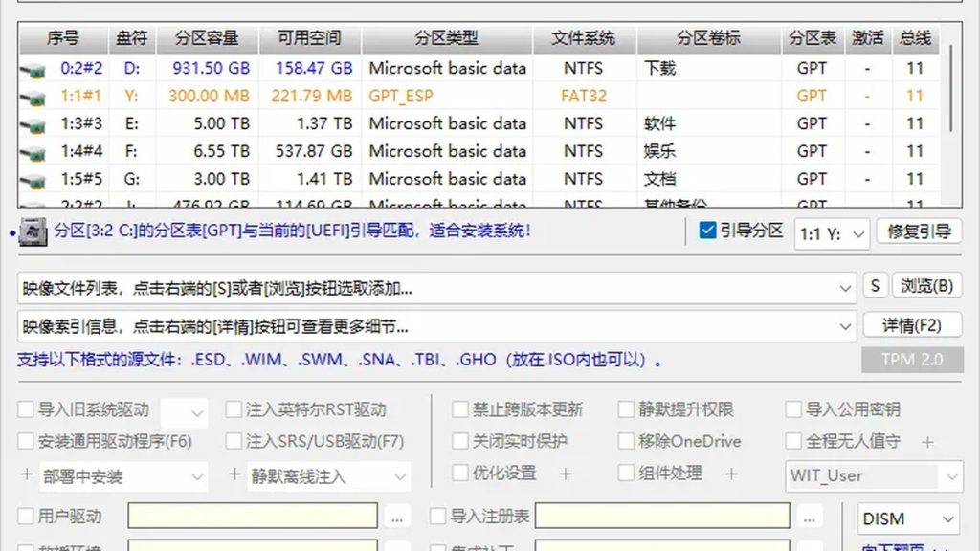
Task: Open the DISM mode dropdown
Action: pos(908,519)
